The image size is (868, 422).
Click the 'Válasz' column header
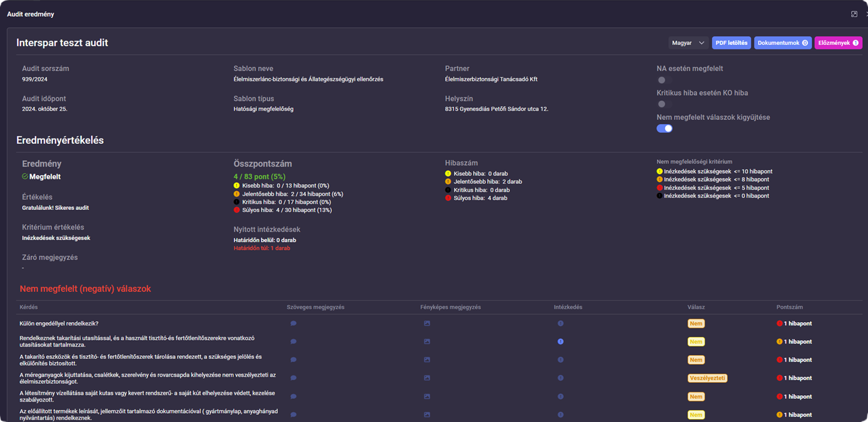click(x=696, y=307)
